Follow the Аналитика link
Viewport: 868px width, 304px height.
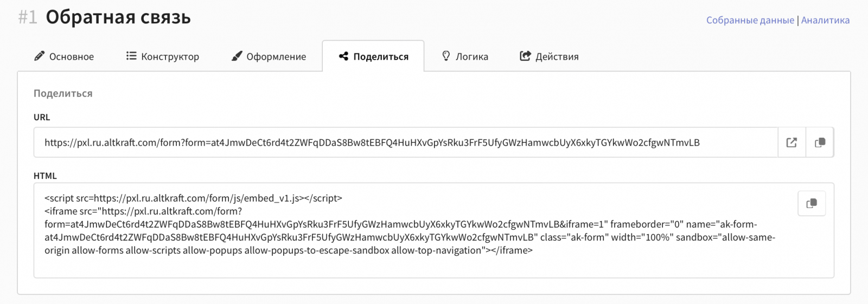coord(825,20)
